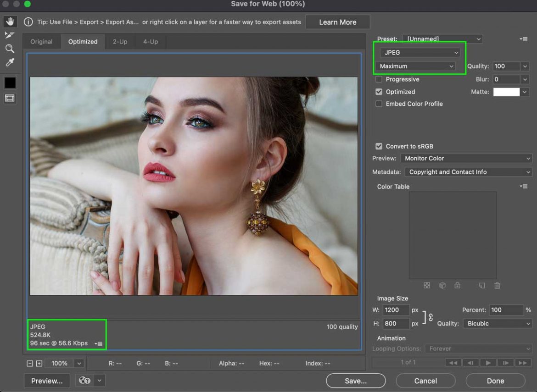Toggle slices visibility icon

coord(10,98)
